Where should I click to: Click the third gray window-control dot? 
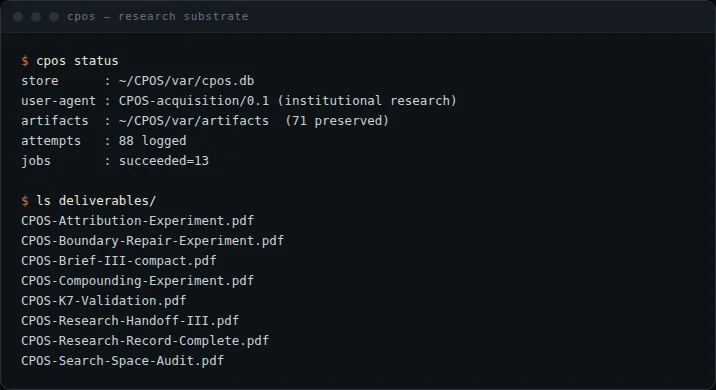tap(54, 17)
